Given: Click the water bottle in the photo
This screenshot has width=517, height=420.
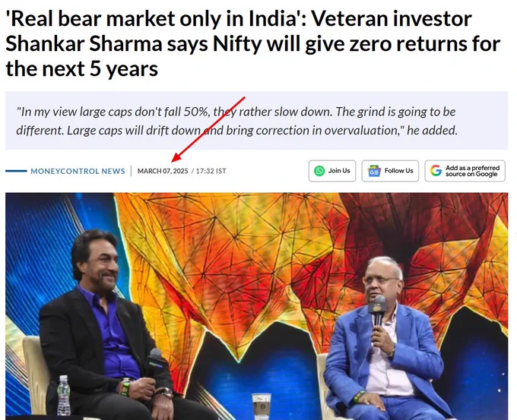Looking at the screenshot, I should pos(63,395).
